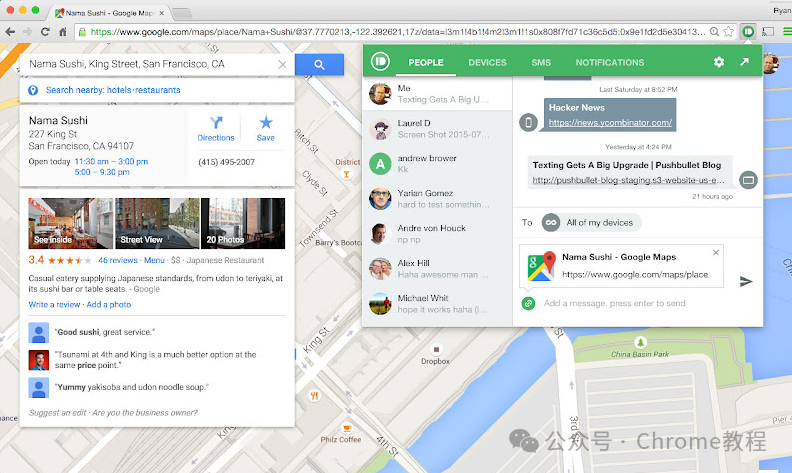
Task: Select andrew brower in people list
Action: pos(437,164)
